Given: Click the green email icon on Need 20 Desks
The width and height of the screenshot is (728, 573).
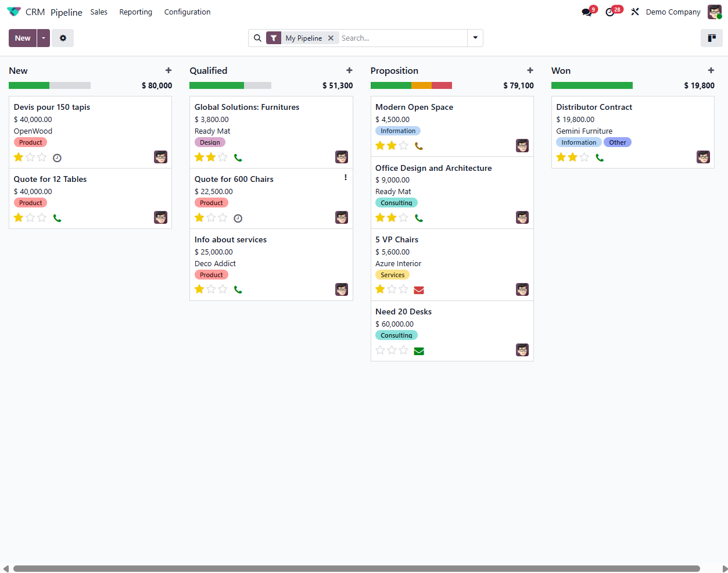Looking at the screenshot, I should (418, 351).
